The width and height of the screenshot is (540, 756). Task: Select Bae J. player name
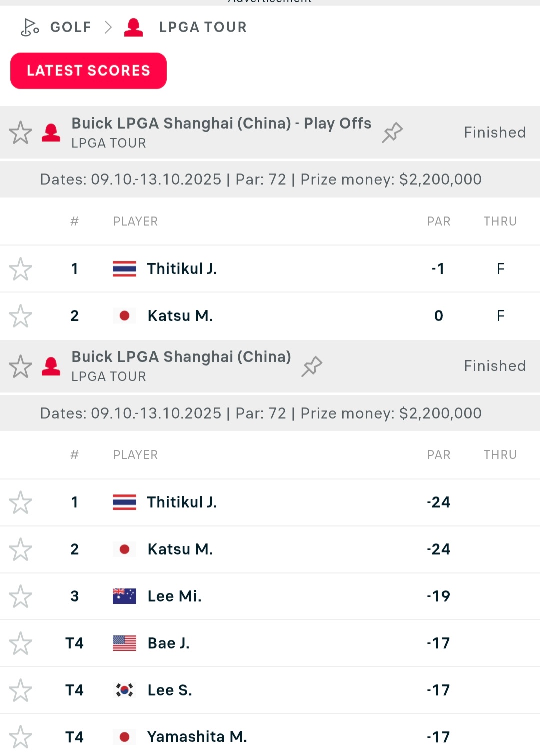click(x=168, y=643)
